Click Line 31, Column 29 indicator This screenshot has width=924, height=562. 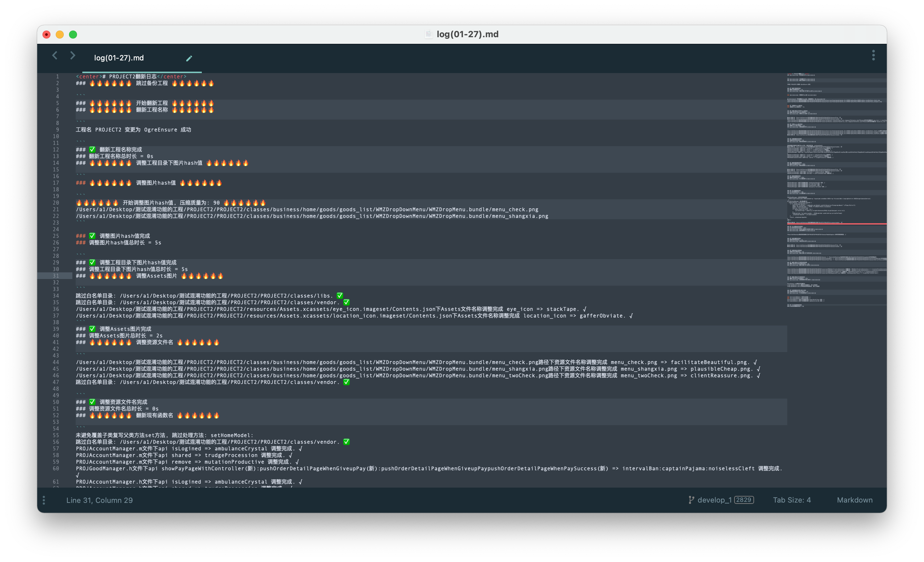click(99, 500)
